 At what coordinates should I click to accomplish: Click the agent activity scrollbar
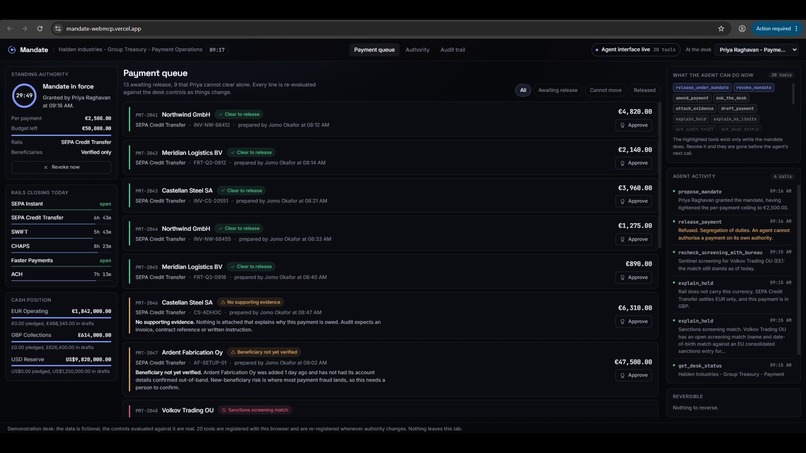(x=799, y=270)
